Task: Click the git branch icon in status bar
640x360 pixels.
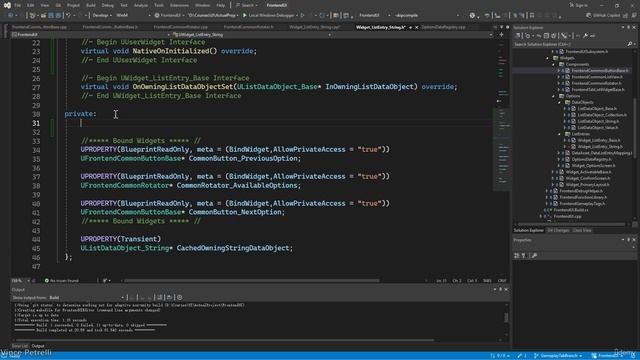Action: click(536, 356)
